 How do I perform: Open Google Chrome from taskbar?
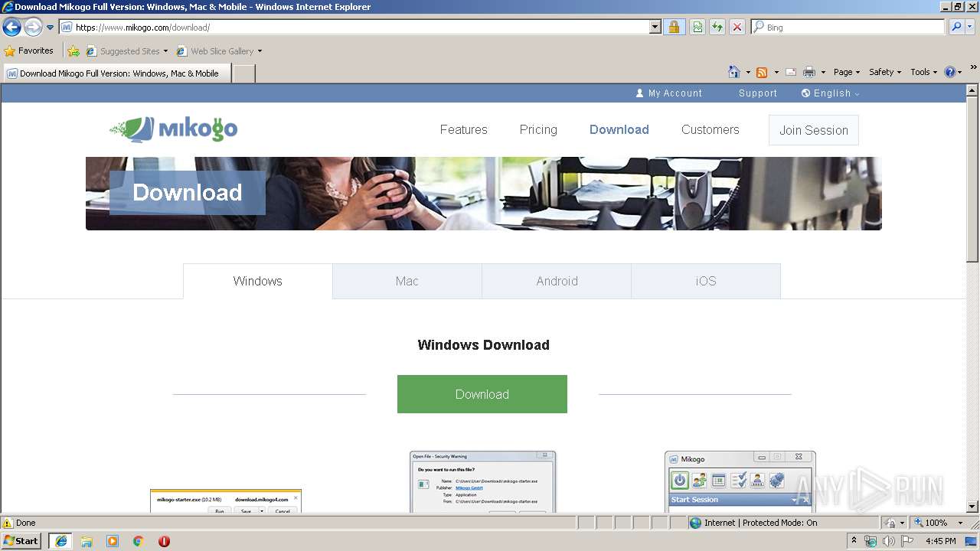pyautogui.click(x=139, y=541)
